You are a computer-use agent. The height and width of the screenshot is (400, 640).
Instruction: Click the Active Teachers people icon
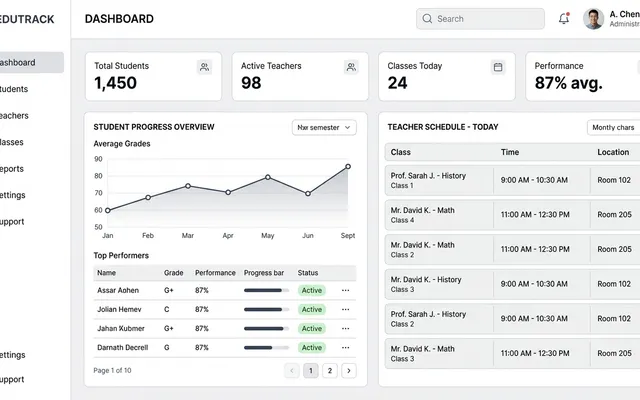point(351,67)
